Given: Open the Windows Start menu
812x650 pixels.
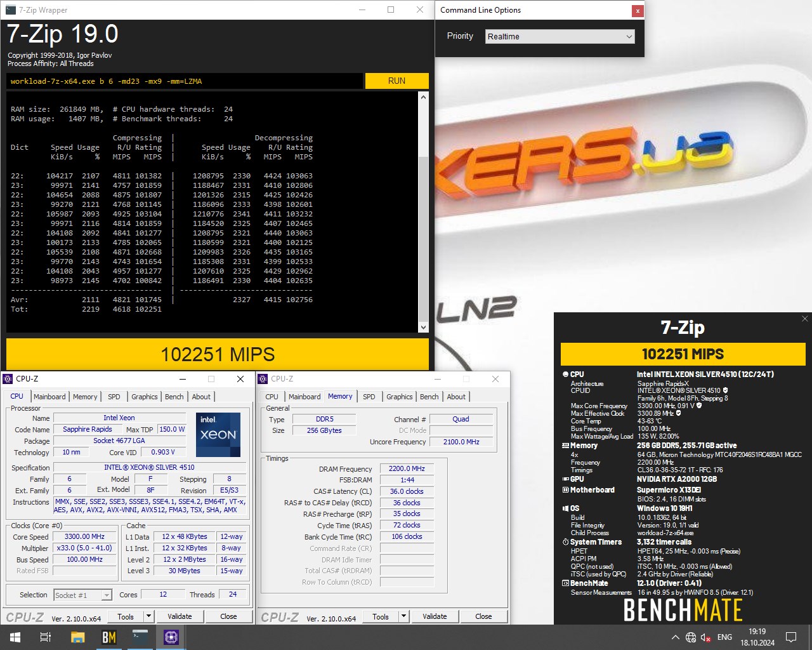Looking at the screenshot, I should 15,637.
